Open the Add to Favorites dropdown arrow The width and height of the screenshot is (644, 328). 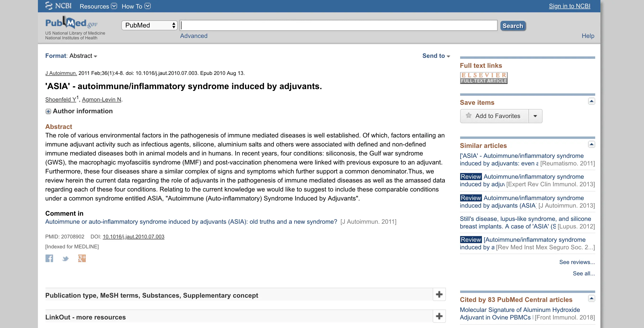click(x=535, y=116)
